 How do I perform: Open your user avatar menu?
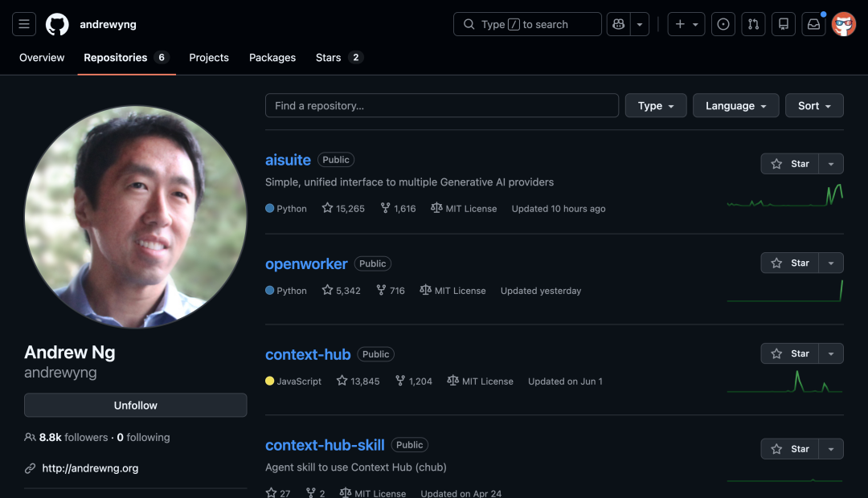(x=844, y=24)
